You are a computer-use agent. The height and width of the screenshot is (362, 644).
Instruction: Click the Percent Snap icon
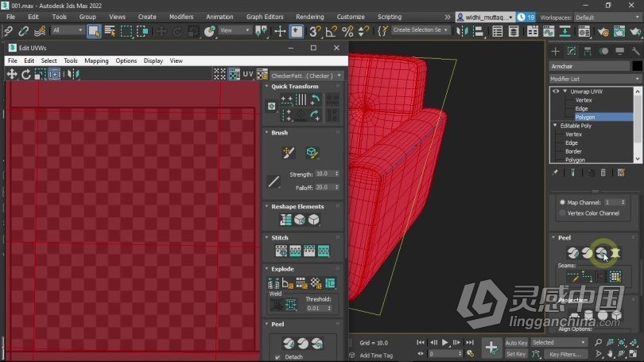(347, 31)
